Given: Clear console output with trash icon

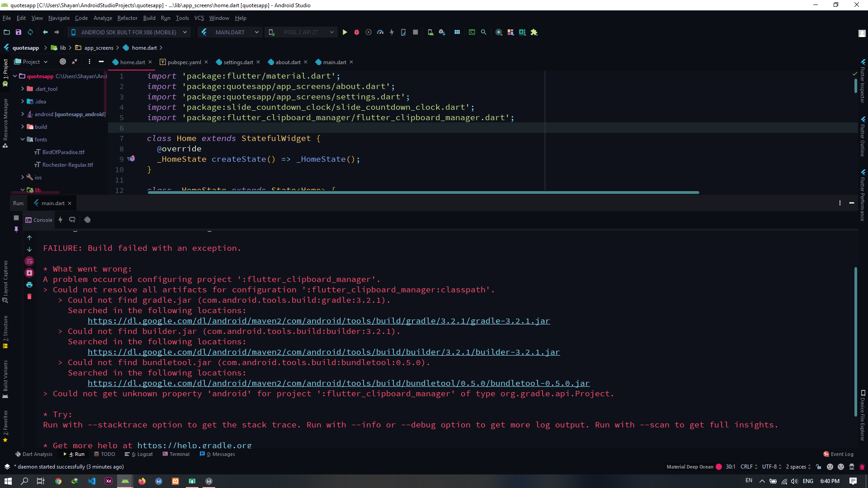Looking at the screenshot, I should pos(29,297).
